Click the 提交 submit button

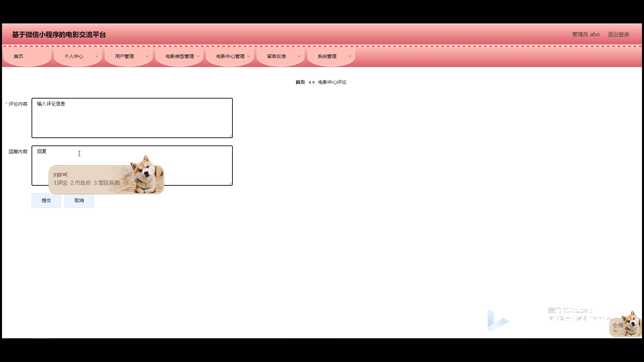[46, 200]
